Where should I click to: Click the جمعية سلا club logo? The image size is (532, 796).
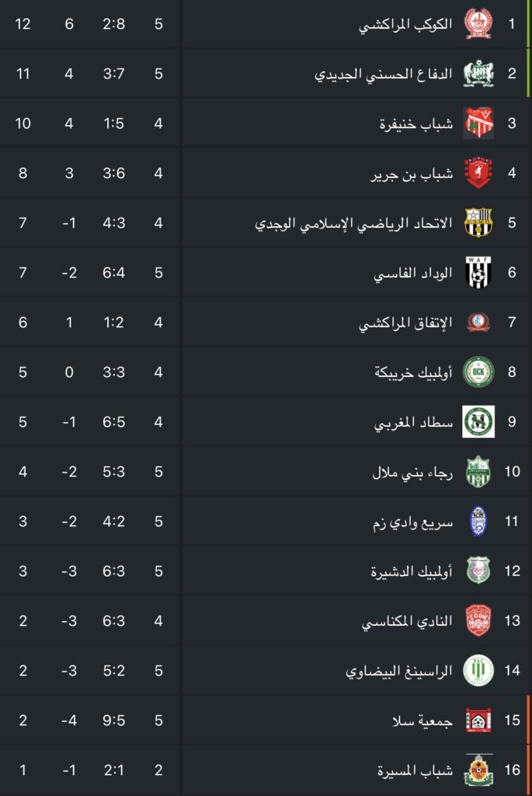[478, 720]
